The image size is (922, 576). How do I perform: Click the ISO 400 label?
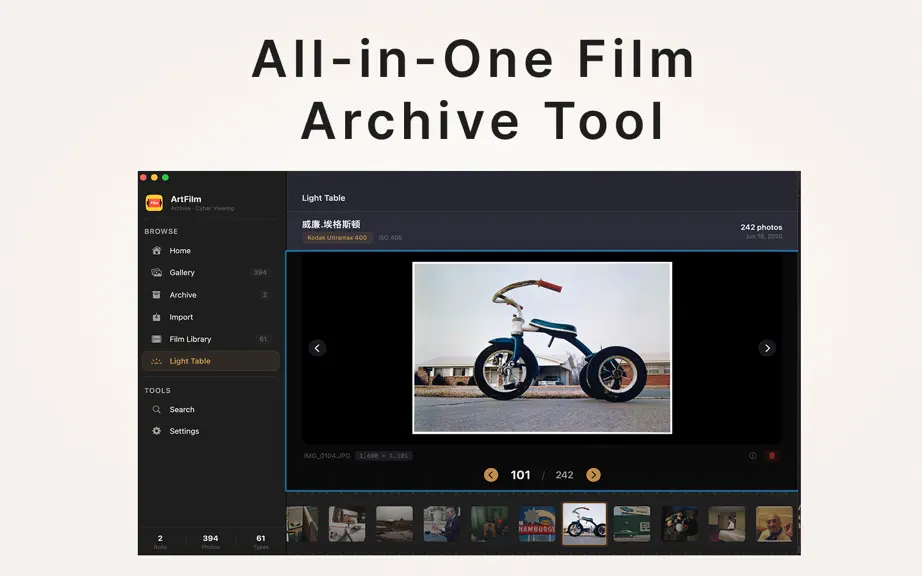(390, 238)
